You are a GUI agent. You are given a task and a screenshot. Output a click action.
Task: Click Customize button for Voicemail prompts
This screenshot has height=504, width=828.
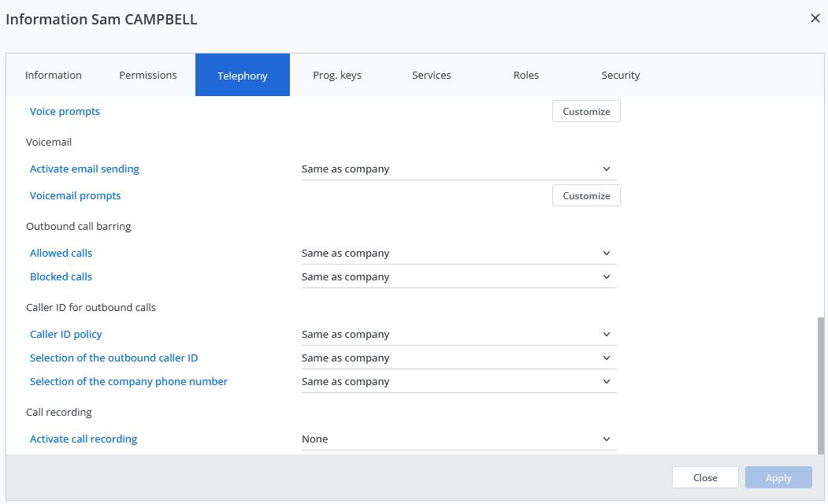point(586,196)
